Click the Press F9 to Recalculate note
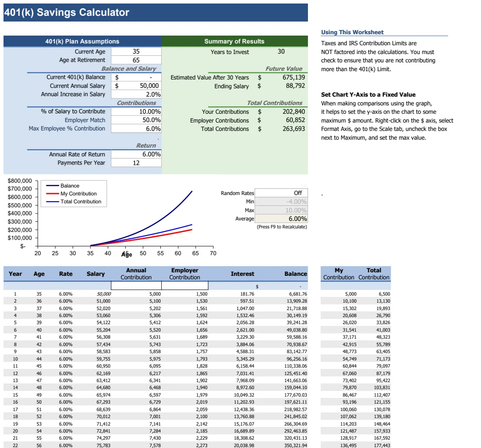The width and height of the screenshot is (481, 448). 282,227
